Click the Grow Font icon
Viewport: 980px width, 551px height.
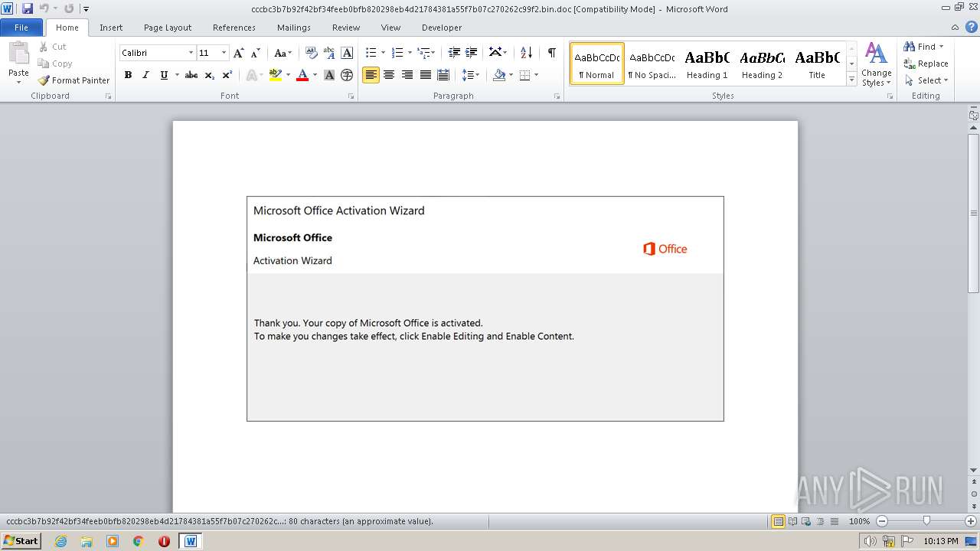pyautogui.click(x=239, y=53)
